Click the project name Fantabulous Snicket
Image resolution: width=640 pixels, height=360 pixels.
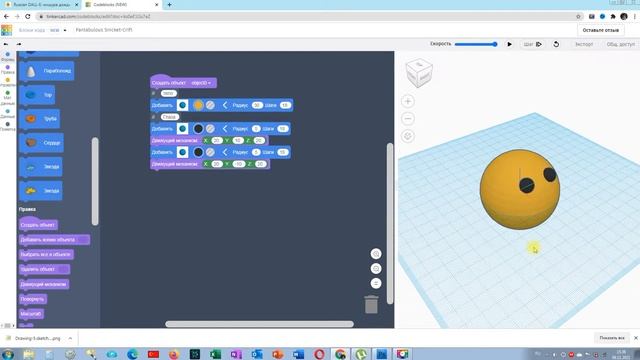(104, 30)
